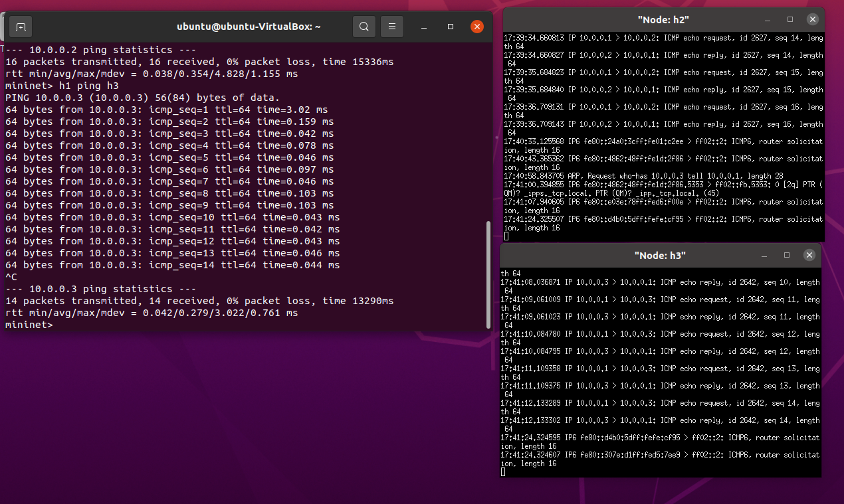Close the Node: h3 window
Image resolution: width=844 pixels, height=504 pixels.
click(809, 255)
